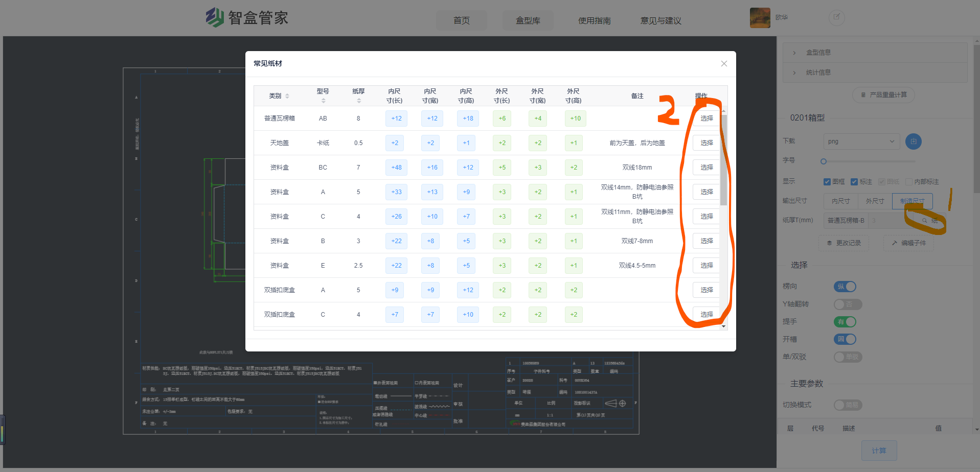Toggle the 切换模式 switch
Screen dimensions: 980x472
click(848, 405)
